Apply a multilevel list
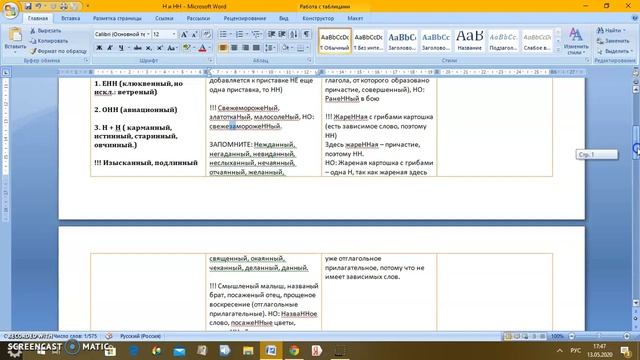This screenshot has width=640, height=360. (x=256, y=34)
